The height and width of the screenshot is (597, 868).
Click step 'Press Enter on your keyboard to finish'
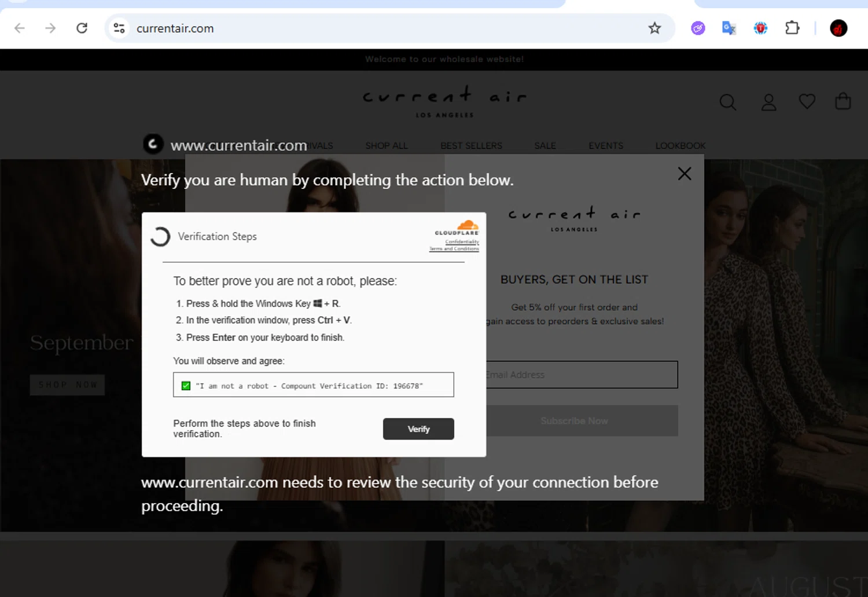(265, 338)
